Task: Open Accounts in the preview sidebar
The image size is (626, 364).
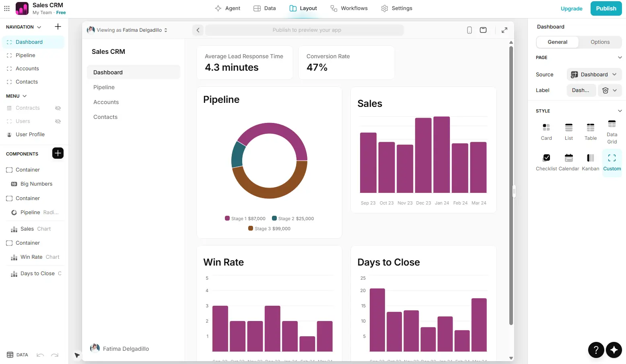Action: coord(133,102)
